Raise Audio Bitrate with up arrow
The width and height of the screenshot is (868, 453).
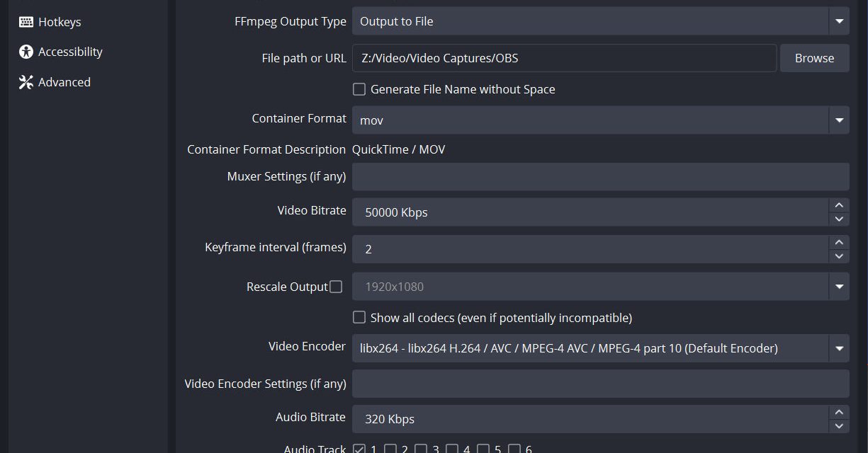(x=839, y=412)
